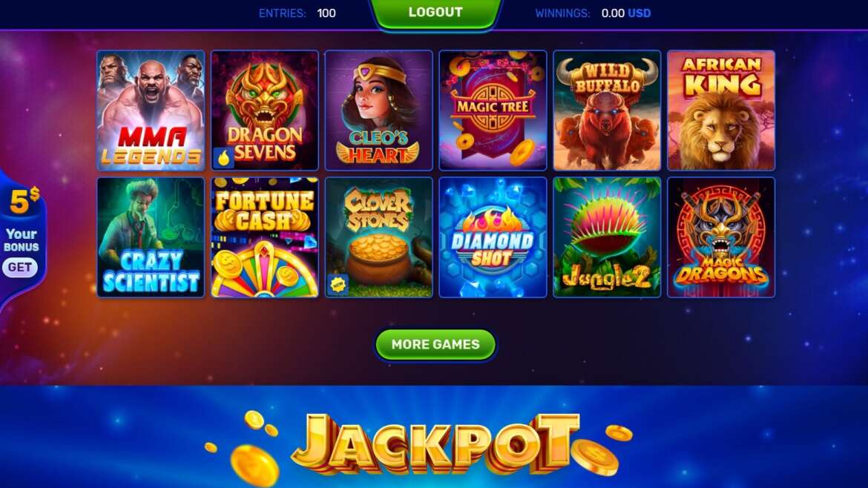Open the Fortune Cash game
Viewport: 868px width, 488px height.
click(265, 237)
